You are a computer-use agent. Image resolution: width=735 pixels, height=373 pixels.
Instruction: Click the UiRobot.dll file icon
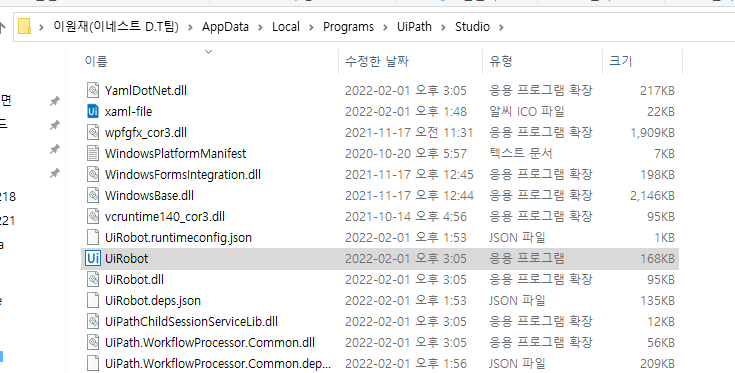tap(93, 280)
